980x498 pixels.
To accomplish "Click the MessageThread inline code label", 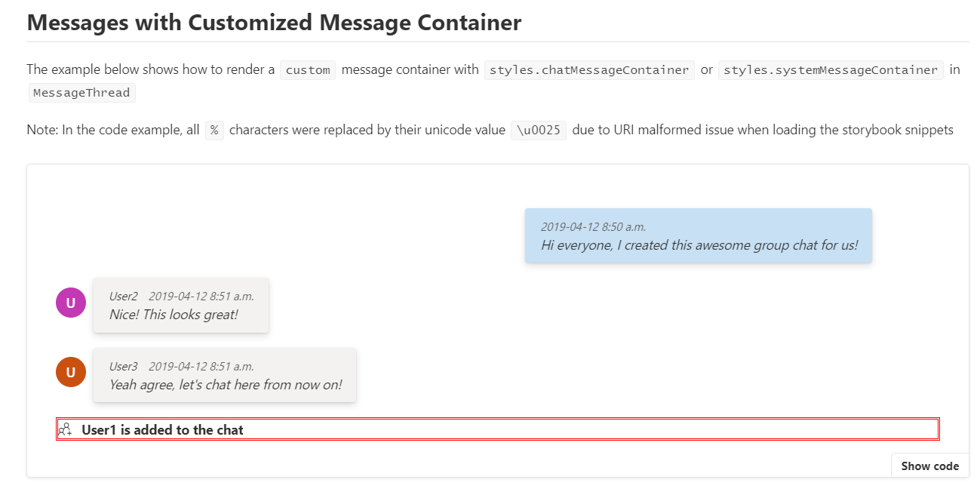I will 81,92.
